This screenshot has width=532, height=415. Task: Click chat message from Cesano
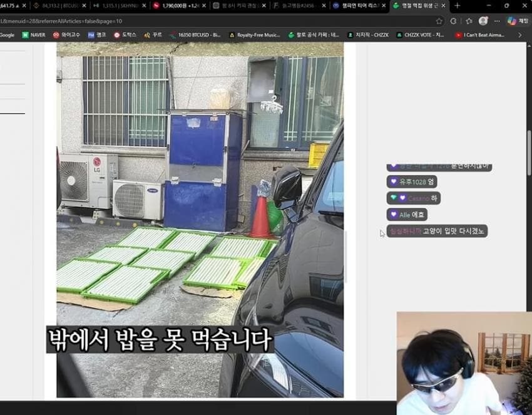[414, 198]
